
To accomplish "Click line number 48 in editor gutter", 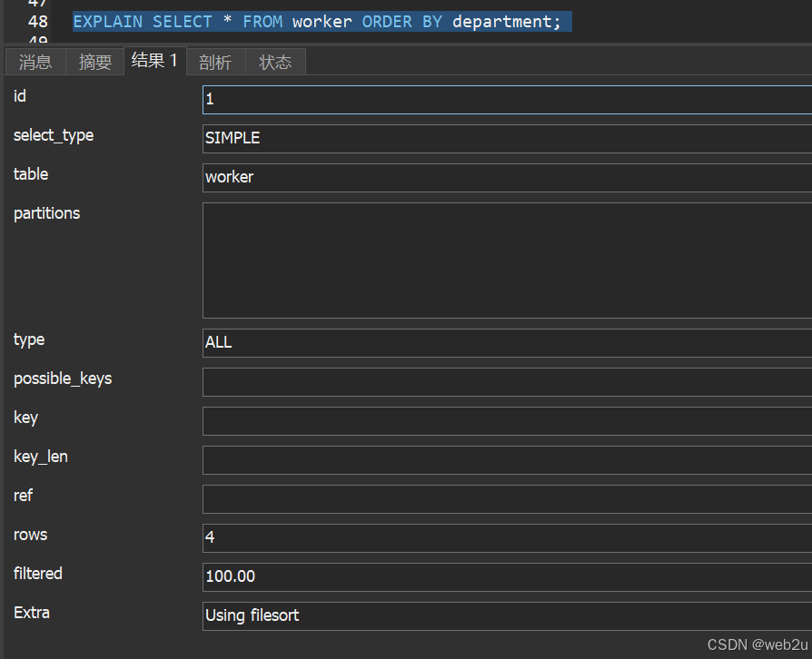I will pyautogui.click(x=37, y=21).
